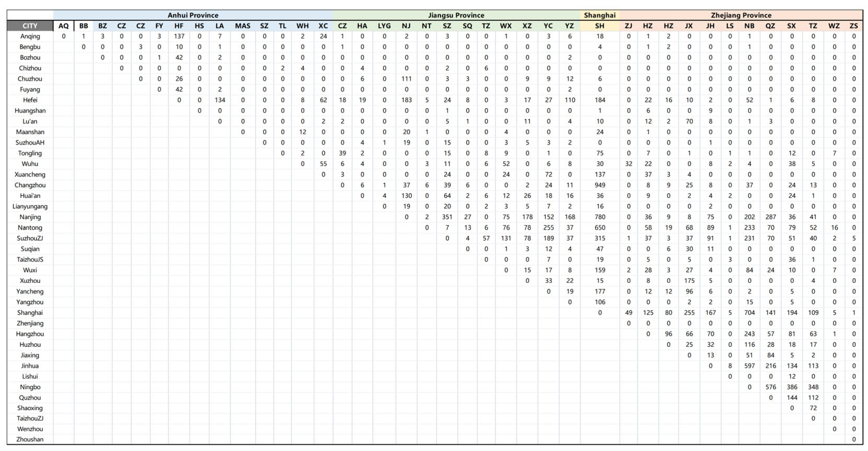Click the cell with value 949
Screen dimensions: 868x451
point(600,185)
